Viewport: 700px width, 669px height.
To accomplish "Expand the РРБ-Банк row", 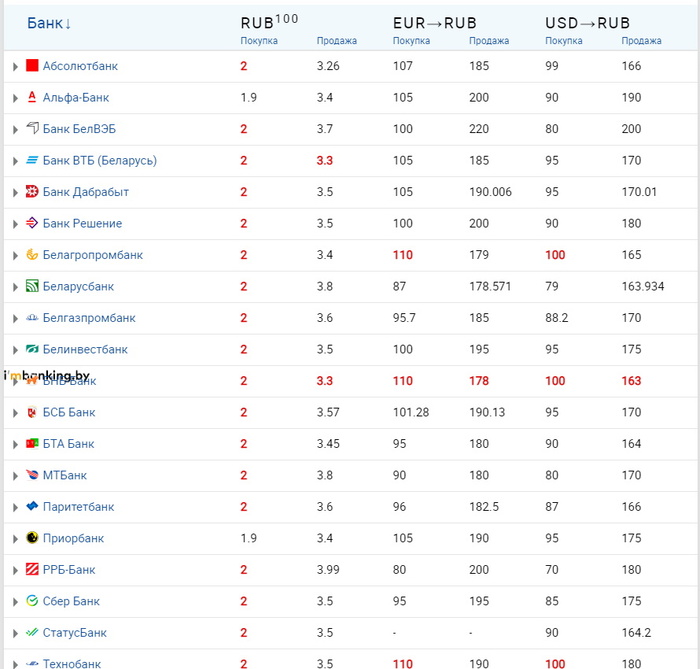I will click(15, 570).
